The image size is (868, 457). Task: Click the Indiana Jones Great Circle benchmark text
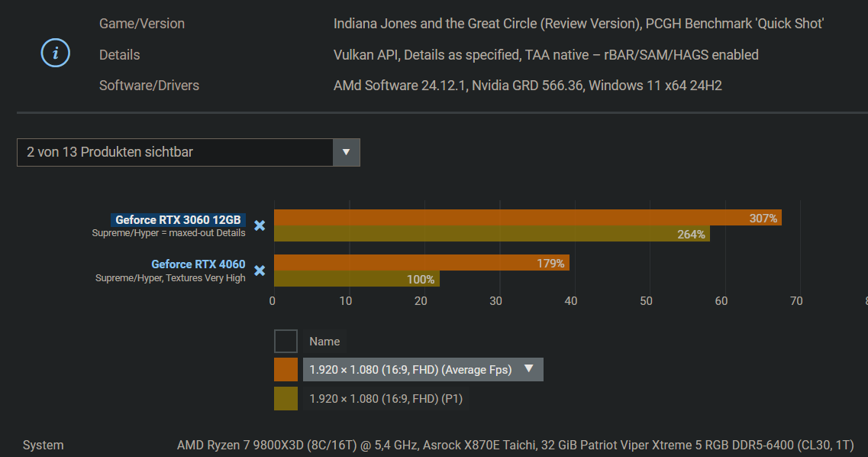click(x=579, y=24)
